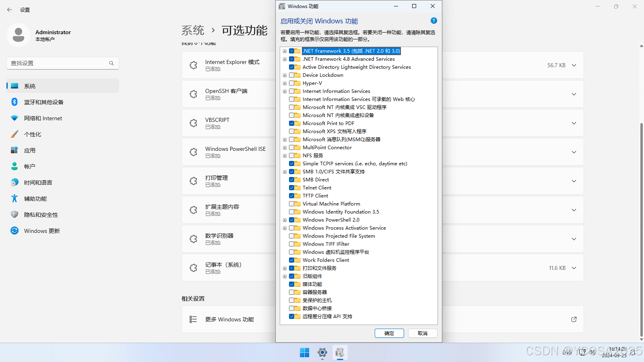Image resolution: width=644 pixels, height=362 pixels.
Task: Click the search magnifier in Settings search box
Action: pos(111,63)
